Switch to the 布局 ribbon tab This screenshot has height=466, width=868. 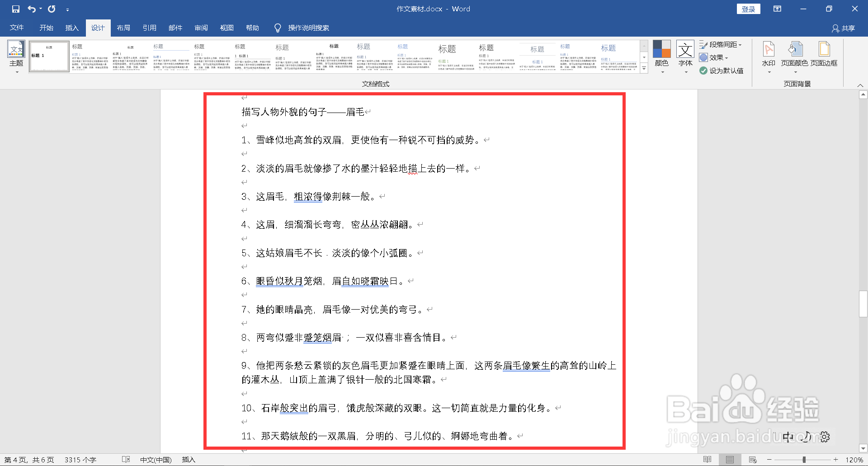[x=123, y=28]
